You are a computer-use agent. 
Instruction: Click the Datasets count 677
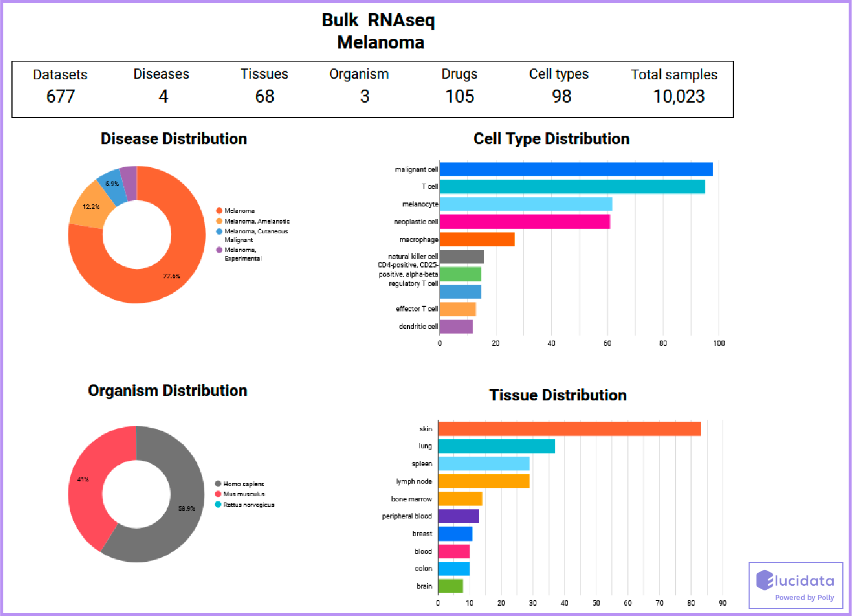(x=61, y=96)
